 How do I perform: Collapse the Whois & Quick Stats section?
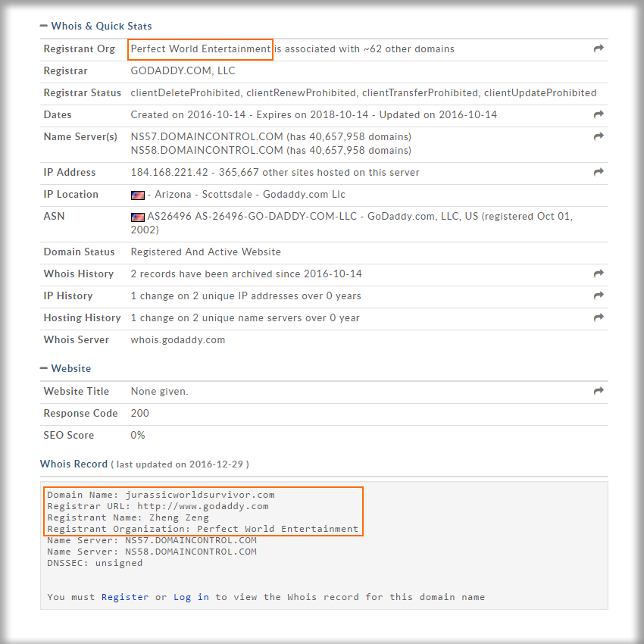(44, 27)
